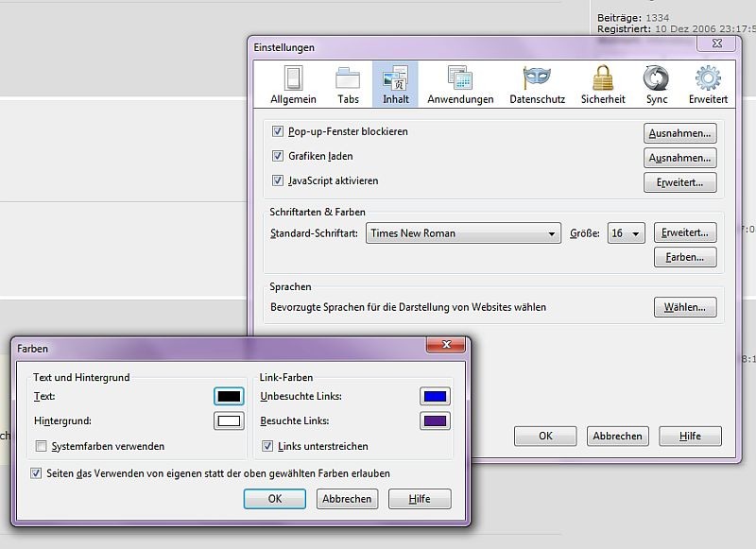Image resolution: width=756 pixels, height=549 pixels.
Task: Uncheck Pop-up-Fenster blockieren
Action: tap(278, 131)
